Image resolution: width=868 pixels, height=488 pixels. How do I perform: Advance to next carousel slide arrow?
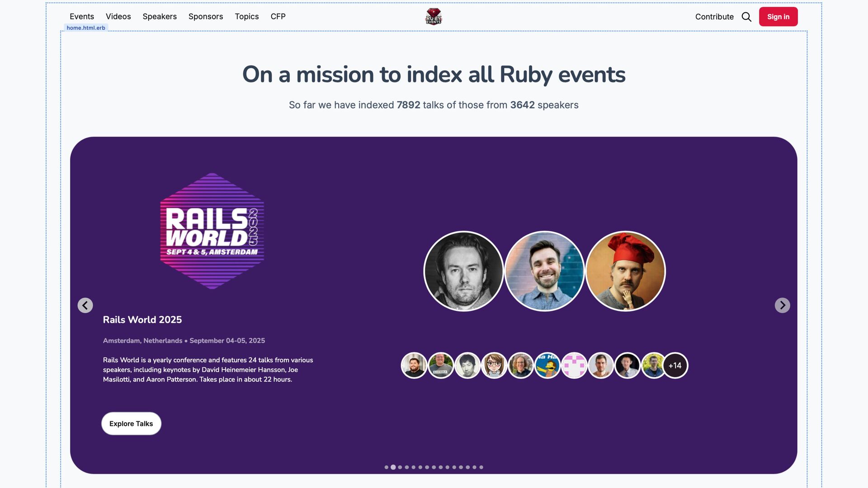[783, 305]
